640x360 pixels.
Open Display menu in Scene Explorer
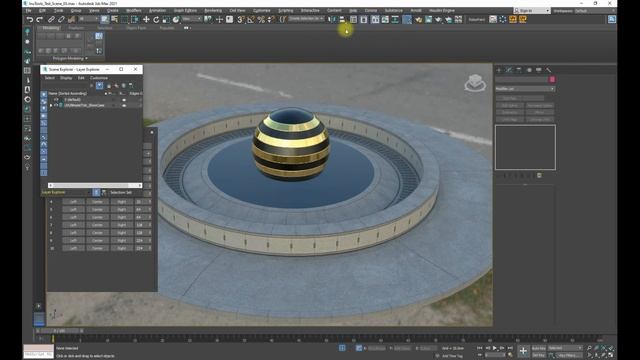pyautogui.click(x=66, y=78)
